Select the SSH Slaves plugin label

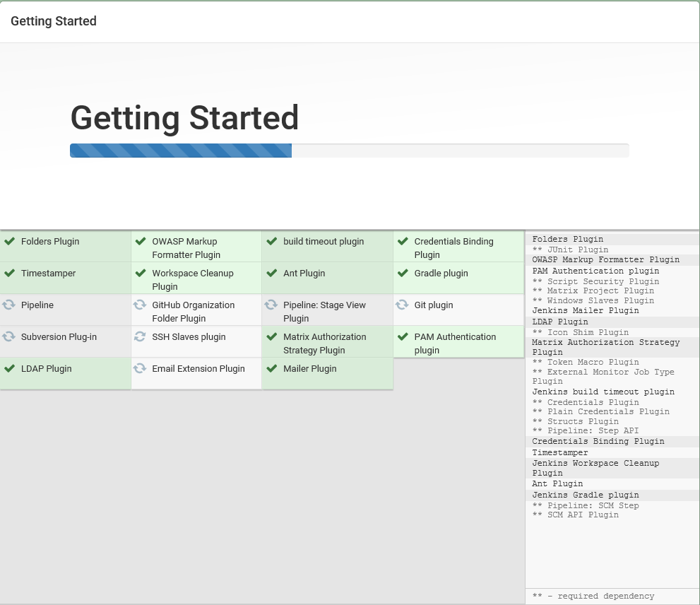189,336
